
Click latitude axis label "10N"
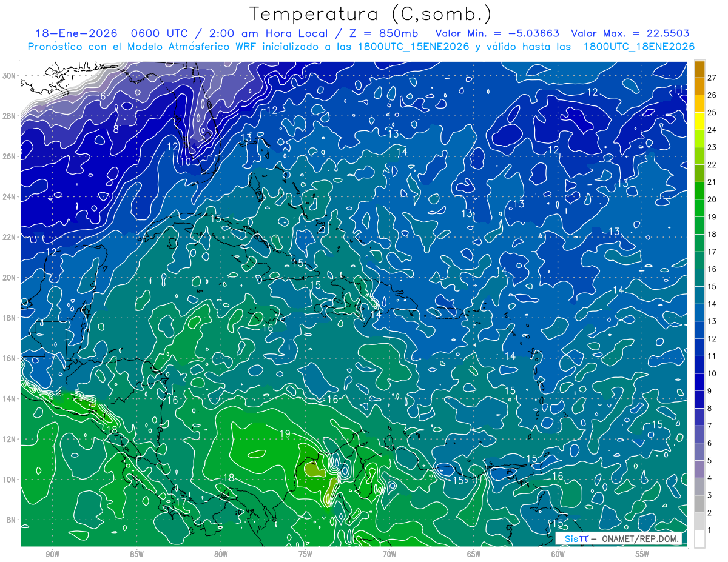[x=10, y=480]
